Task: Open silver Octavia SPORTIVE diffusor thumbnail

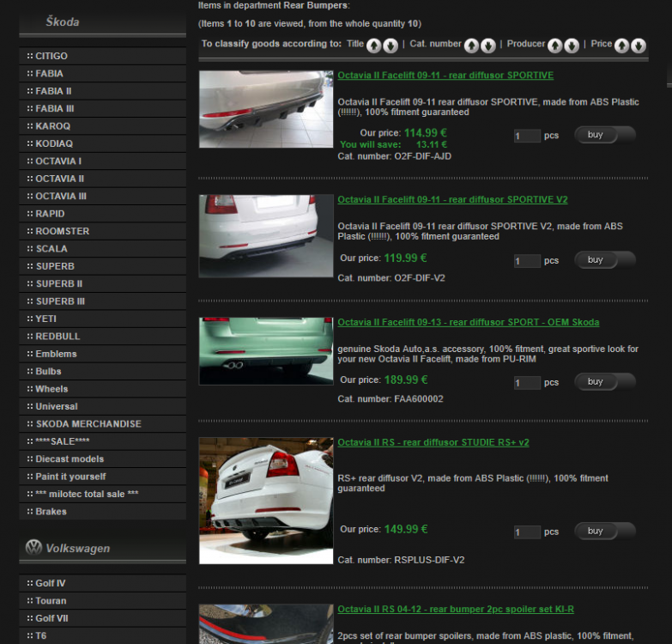Action: point(266,109)
